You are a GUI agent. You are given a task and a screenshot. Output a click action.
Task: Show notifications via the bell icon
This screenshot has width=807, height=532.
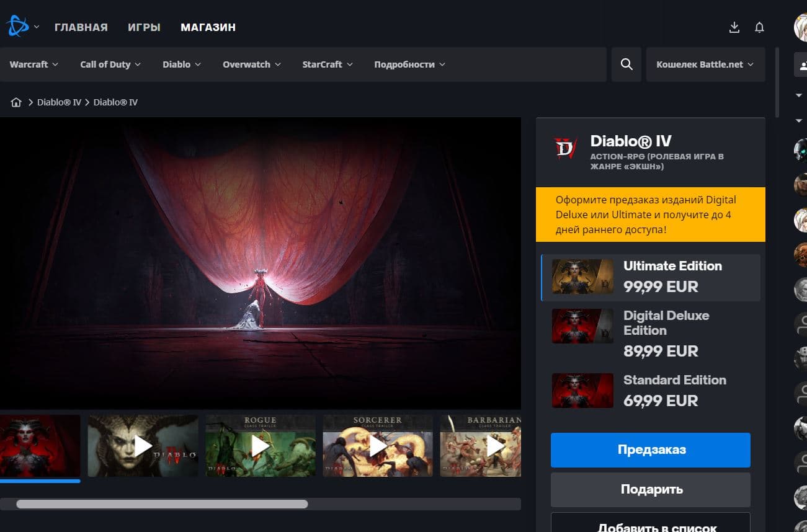point(759,27)
